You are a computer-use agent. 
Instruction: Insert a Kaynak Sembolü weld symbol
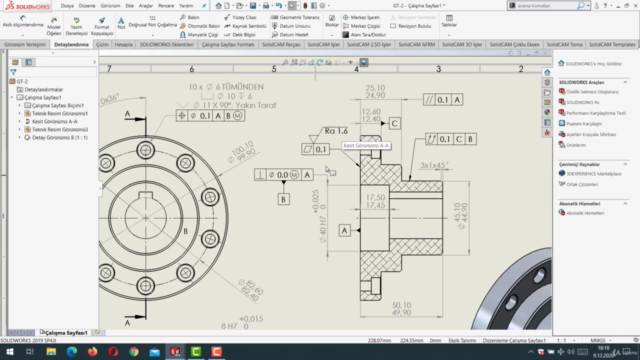click(245, 26)
